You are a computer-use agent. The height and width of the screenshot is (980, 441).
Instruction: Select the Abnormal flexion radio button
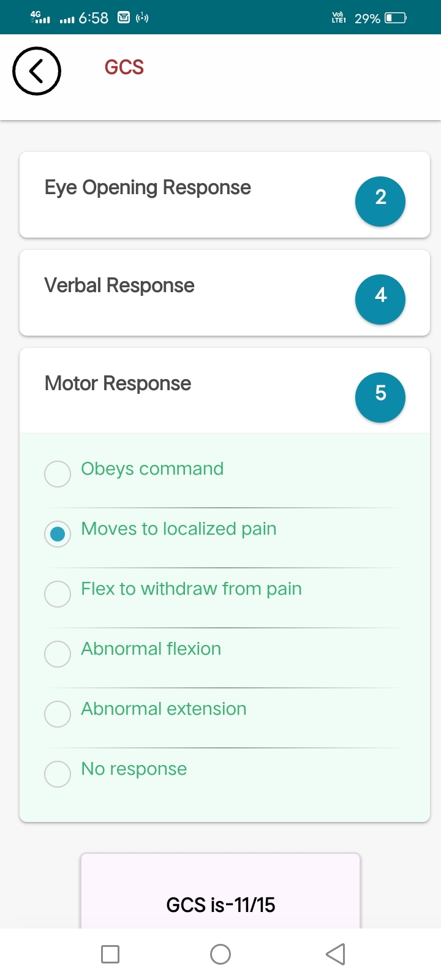tap(58, 654)
